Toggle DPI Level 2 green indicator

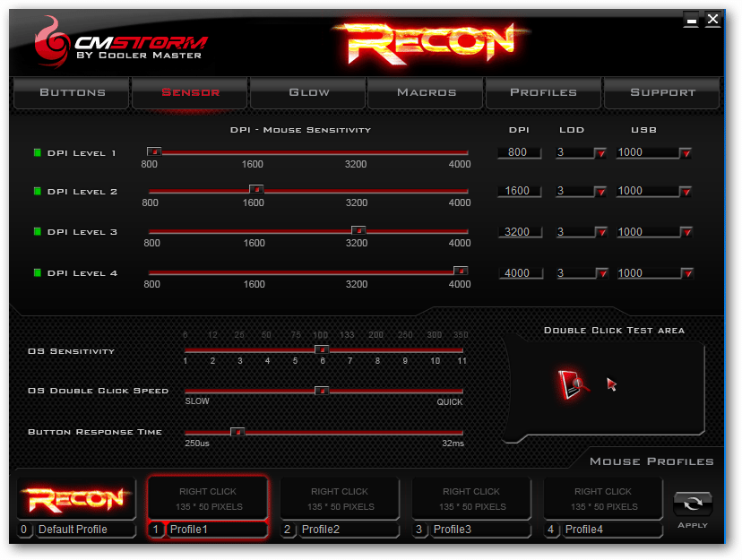[x=38, y=192]
